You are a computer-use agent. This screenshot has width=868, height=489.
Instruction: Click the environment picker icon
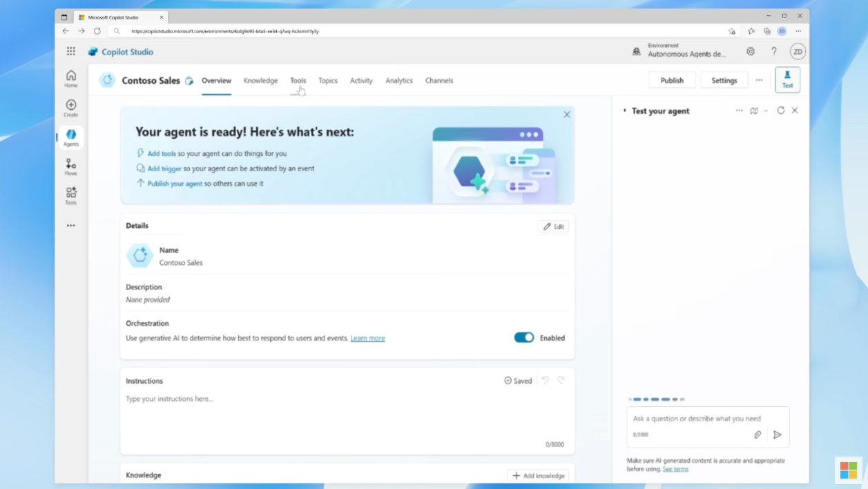(x=637, y=51)
